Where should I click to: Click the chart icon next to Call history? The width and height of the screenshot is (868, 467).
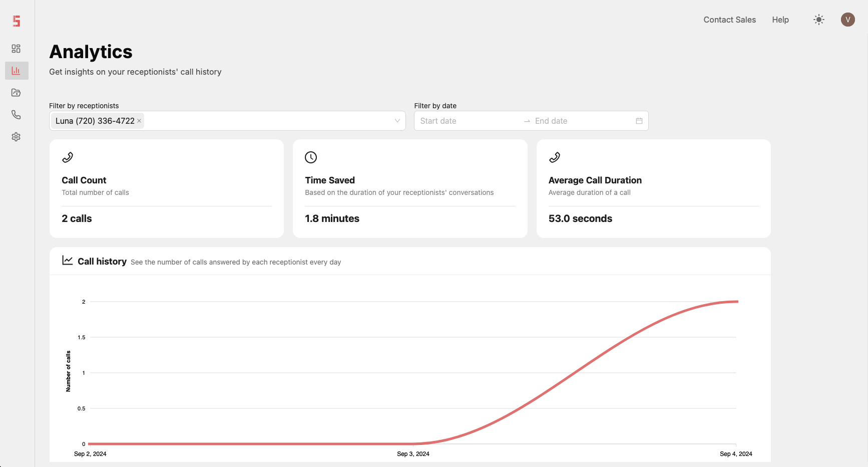(x=67, y=260)
